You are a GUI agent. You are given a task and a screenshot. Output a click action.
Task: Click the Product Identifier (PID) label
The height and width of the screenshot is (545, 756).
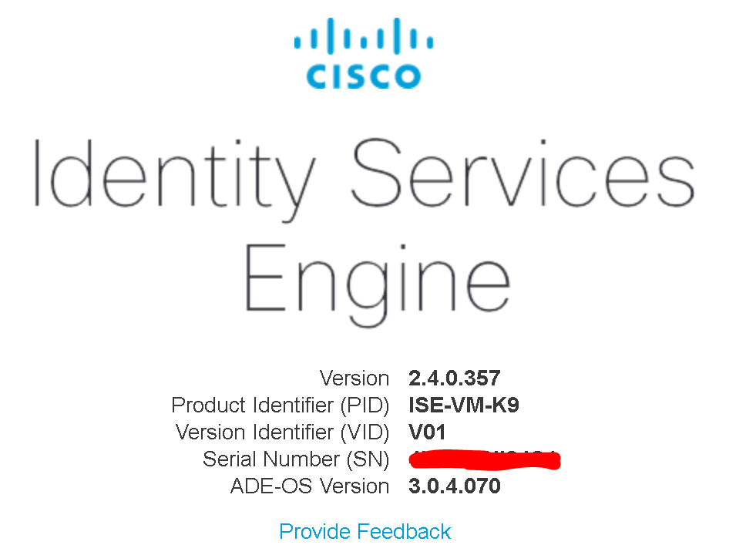(x=281, y=405)
